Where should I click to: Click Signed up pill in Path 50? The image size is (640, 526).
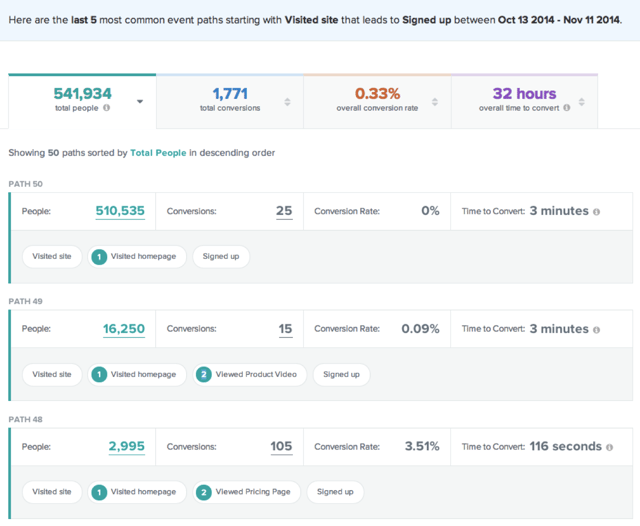221,257
